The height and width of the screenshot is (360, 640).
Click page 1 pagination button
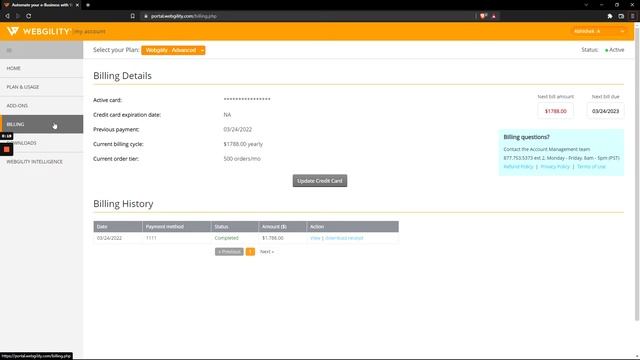pos(250,251)
